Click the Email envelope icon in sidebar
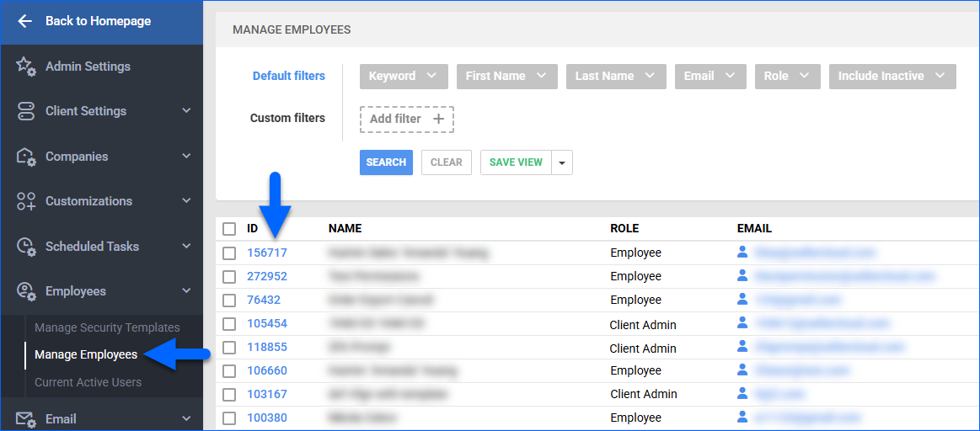This screenshot has width=980, height=431. click(x=25, y=419)
